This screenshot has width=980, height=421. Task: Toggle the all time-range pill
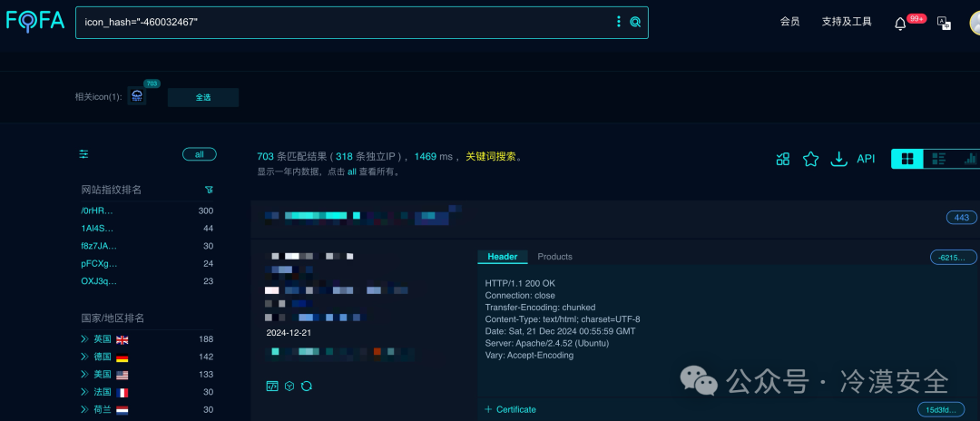[x=200, y=154]
